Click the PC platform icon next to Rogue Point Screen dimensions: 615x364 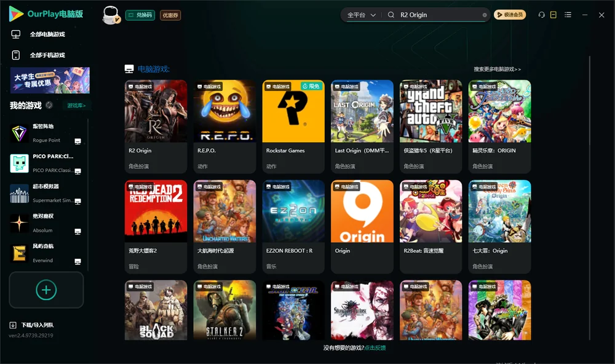77,141
